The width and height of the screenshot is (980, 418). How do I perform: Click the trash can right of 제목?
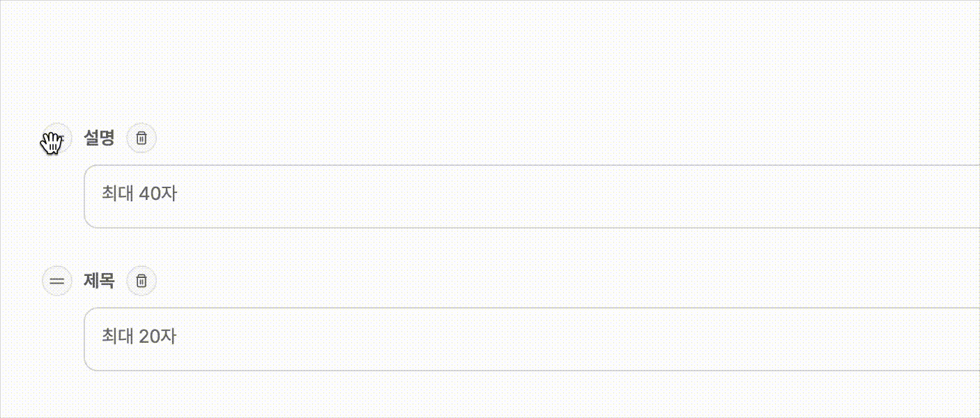click(141, 281)
